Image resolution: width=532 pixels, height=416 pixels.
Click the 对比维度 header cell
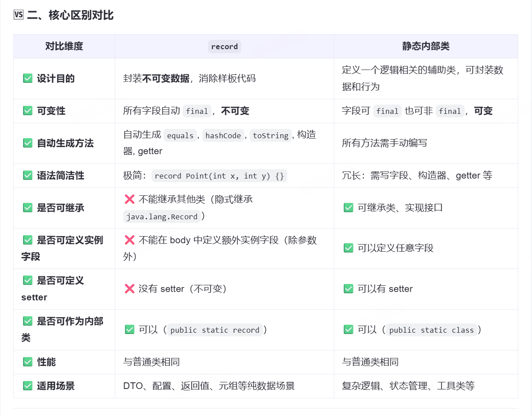coord(64,46)
